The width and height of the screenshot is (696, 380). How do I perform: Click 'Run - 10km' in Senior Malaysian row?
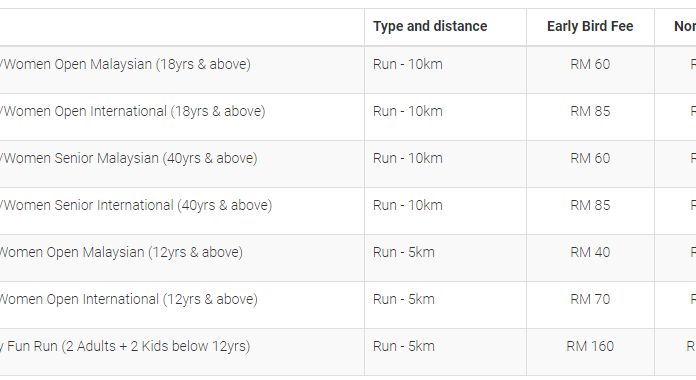coord(407,158)
